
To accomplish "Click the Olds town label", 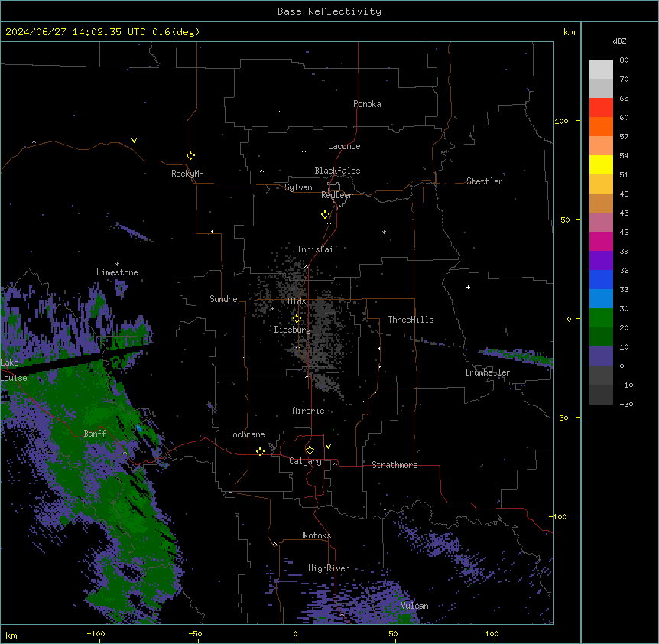I will pos(297,301).
